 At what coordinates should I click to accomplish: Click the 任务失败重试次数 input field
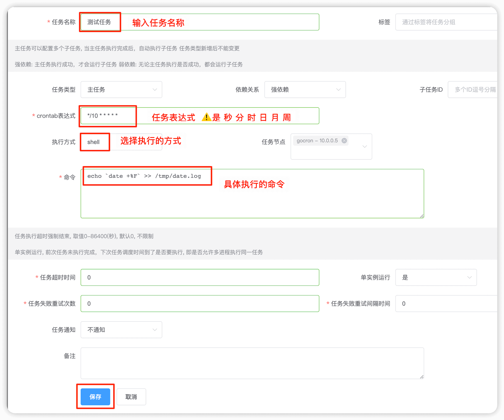point(200,303)
